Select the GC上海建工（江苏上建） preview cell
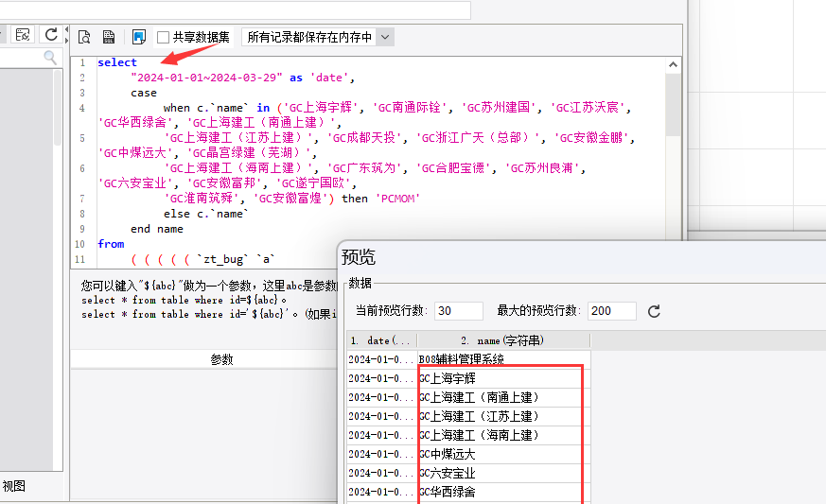This screenshot has width=826, height=504. 503,416
